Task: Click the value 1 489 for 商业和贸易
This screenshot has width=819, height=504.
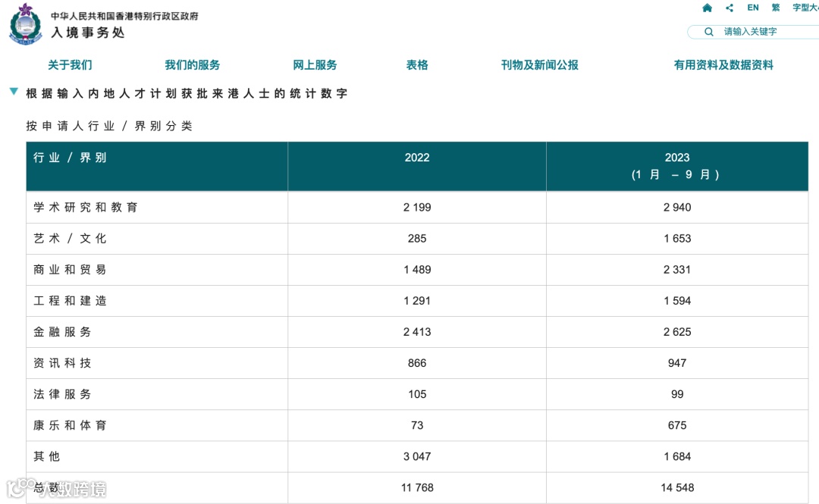Action: [417, 270]
